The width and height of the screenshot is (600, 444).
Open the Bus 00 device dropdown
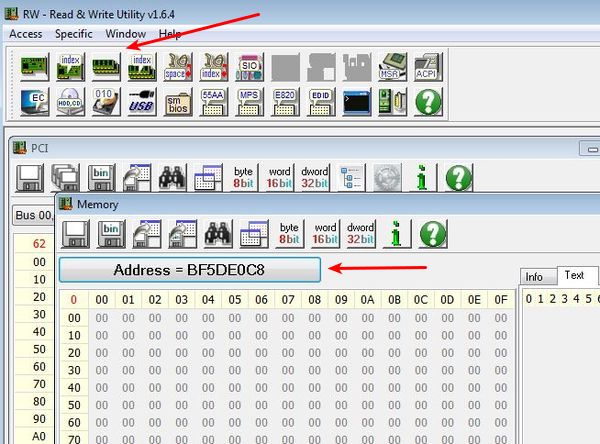34,215
